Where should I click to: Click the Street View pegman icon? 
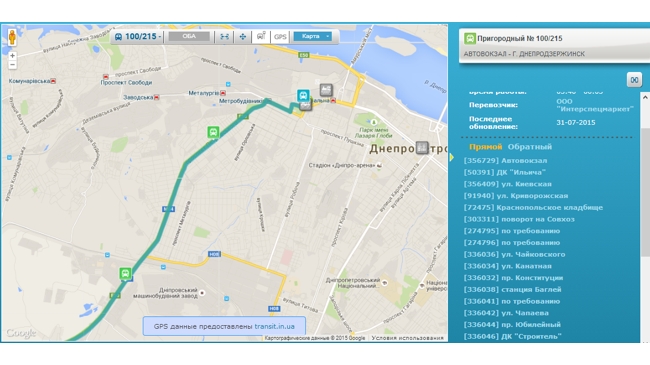point(12,37)
